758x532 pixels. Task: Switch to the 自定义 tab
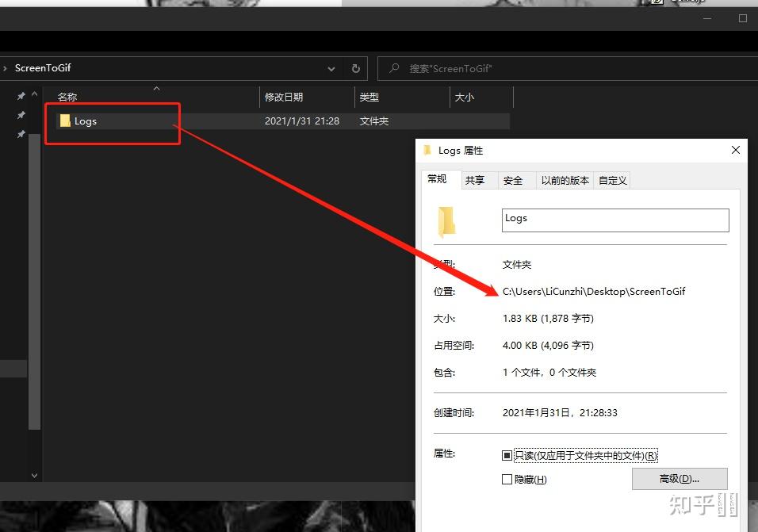[612, 180]
